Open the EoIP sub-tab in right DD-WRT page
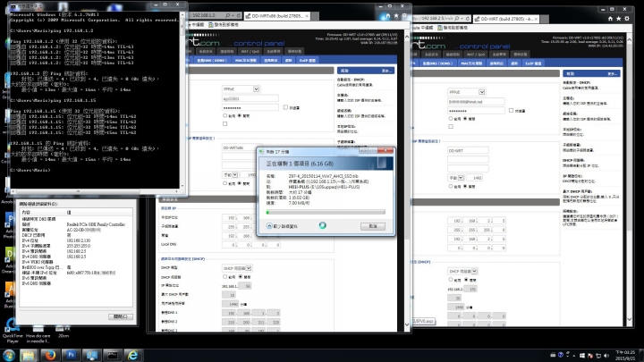 pyautogui.click(x=533, y=63)
